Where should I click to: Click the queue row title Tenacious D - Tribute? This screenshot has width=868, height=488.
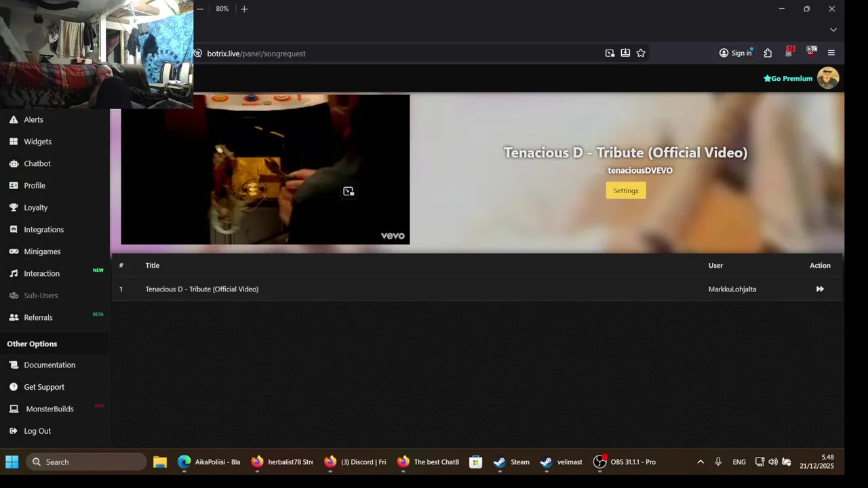[x=201, y=289]
